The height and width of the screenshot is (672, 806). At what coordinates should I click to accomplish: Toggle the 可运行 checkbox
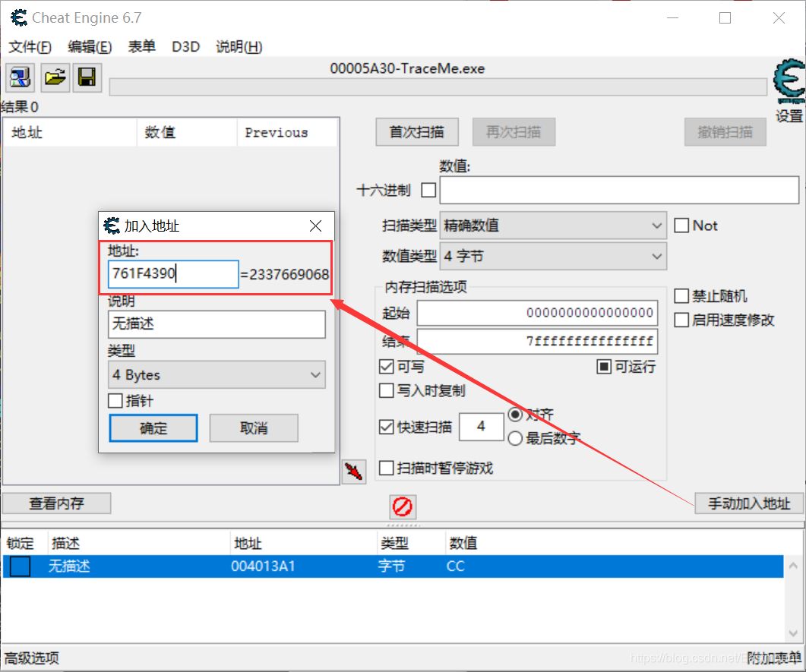coord(604,367)
